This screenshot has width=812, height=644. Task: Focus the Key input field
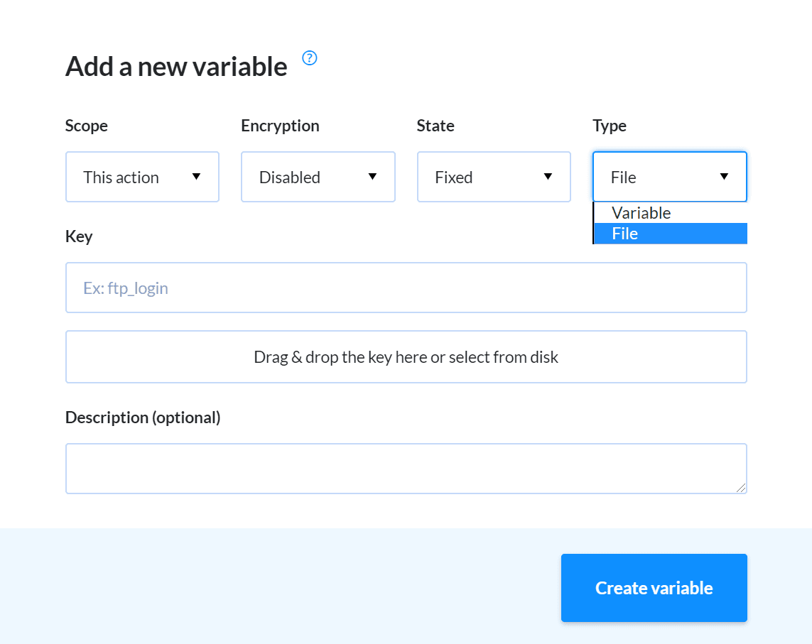click(406, 288)
